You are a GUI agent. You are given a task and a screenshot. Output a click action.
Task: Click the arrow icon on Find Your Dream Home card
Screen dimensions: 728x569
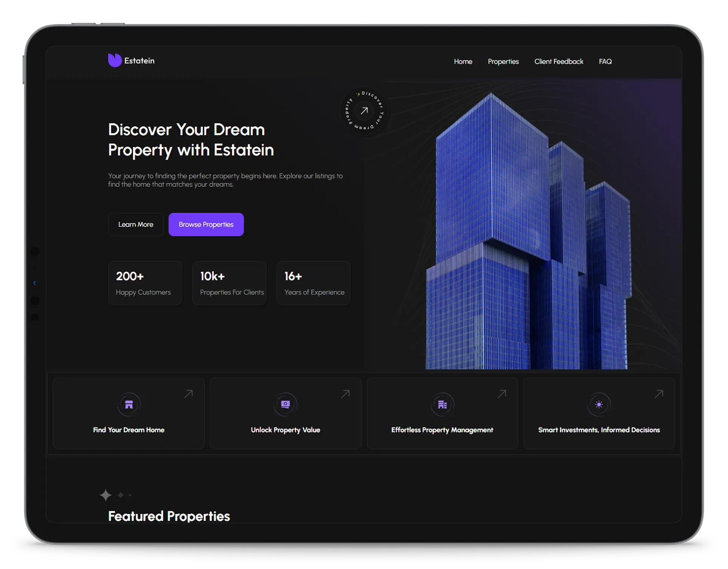(189, 393)
